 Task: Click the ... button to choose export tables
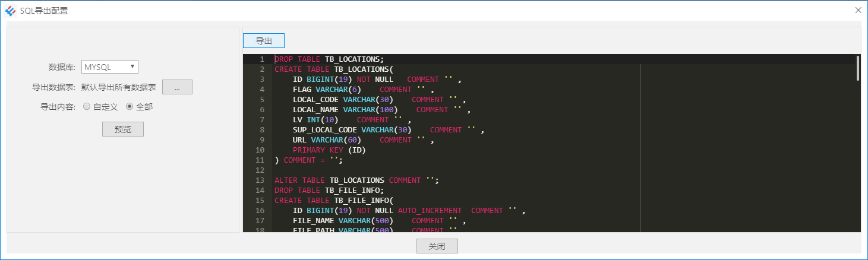[177, 87]
